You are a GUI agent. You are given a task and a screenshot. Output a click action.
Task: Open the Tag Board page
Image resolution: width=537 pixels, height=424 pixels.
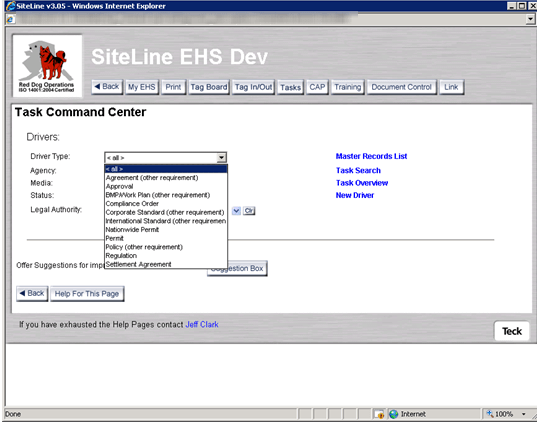point(209,87)
